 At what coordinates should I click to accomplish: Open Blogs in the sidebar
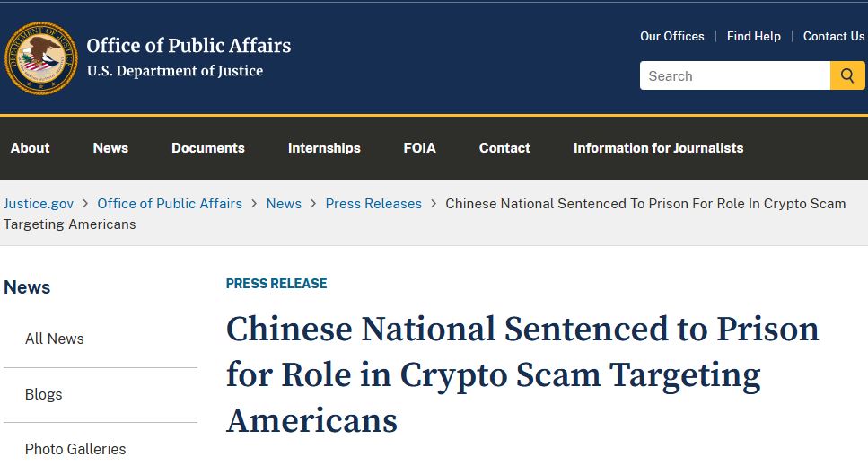[x=44, y=394]
